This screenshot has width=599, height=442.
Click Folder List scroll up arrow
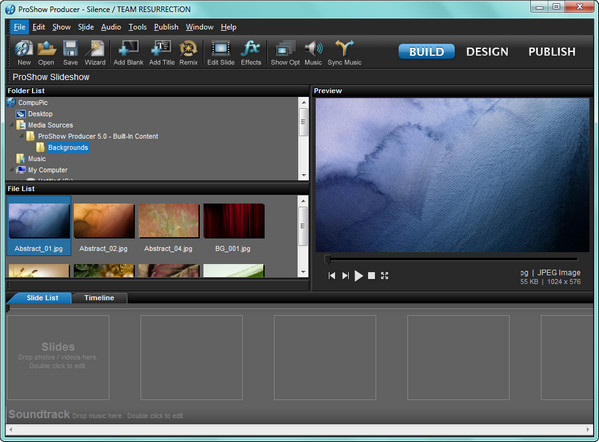pyautogui.click(x=303, y=102)
